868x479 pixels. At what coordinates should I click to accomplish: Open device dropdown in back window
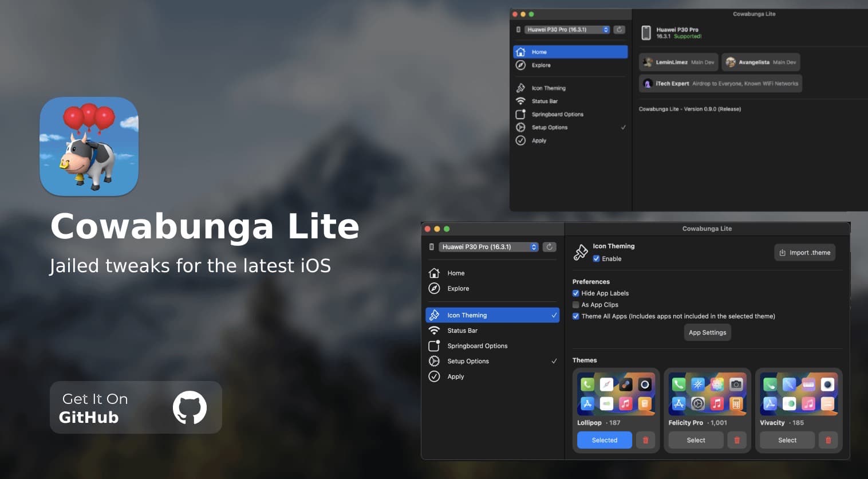pyautogui.click(x=567, y=30)
